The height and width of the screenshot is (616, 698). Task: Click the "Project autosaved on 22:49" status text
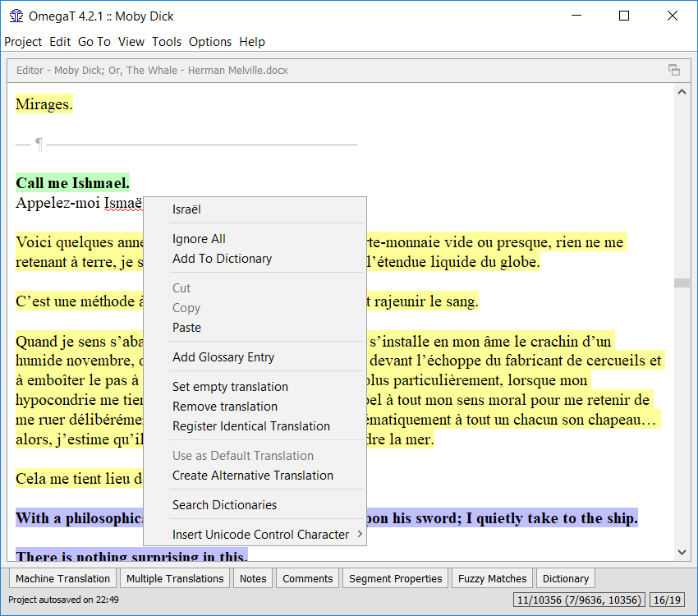(63, 600)
